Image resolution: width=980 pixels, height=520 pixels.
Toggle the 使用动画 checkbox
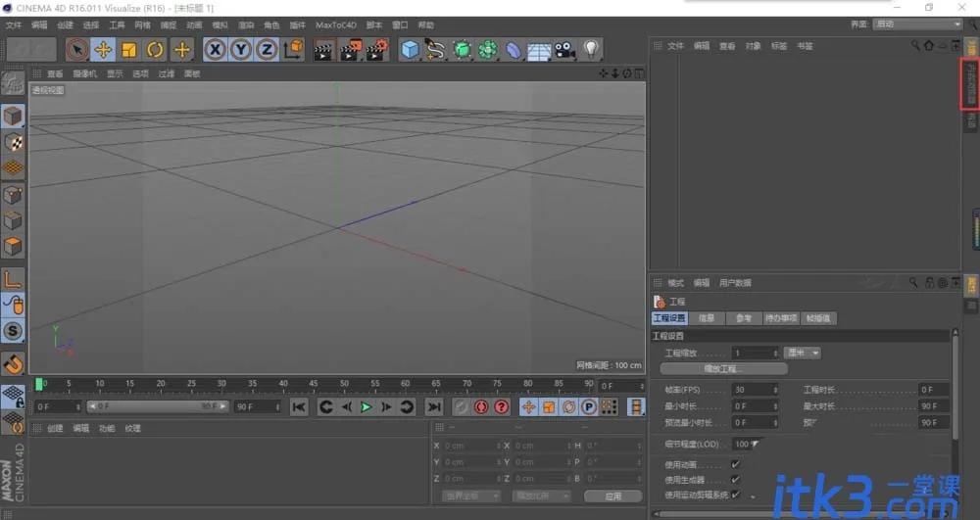(x=735, y=464)
